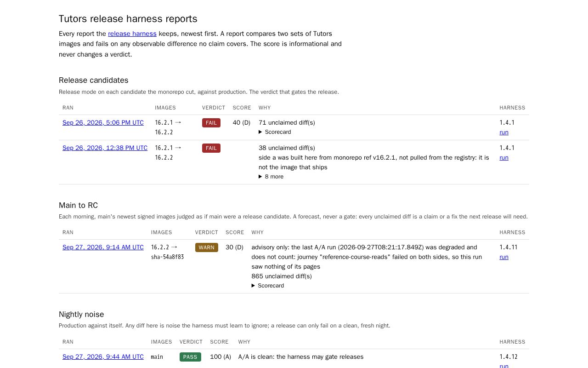Click '71 unclaimed diff(s)' text
The height and width of the screenshot is (368, 588).
[x=287, y=122]
